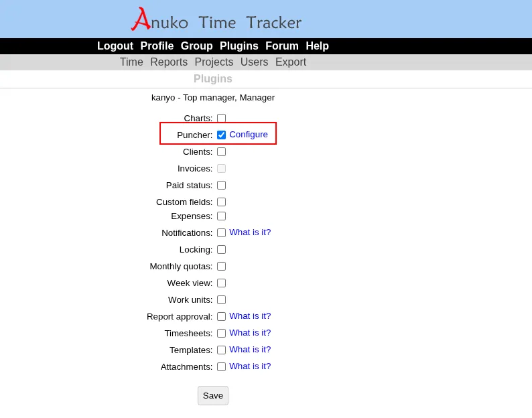
Task: Click the disabled Invoices checkbox
Action: pos(221,169)
